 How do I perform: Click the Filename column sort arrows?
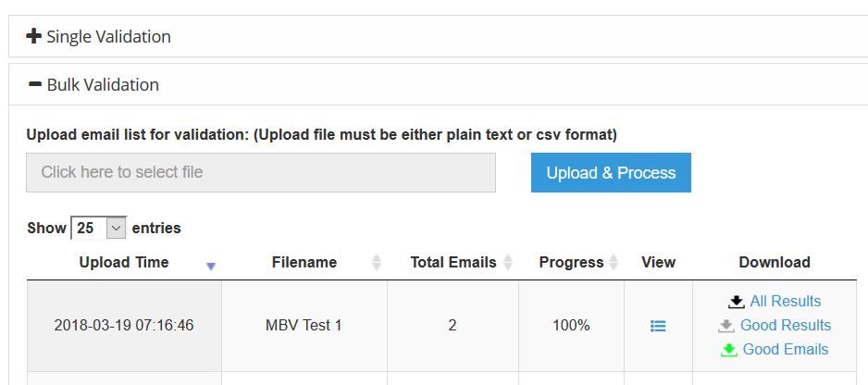(x=376, y=263)
